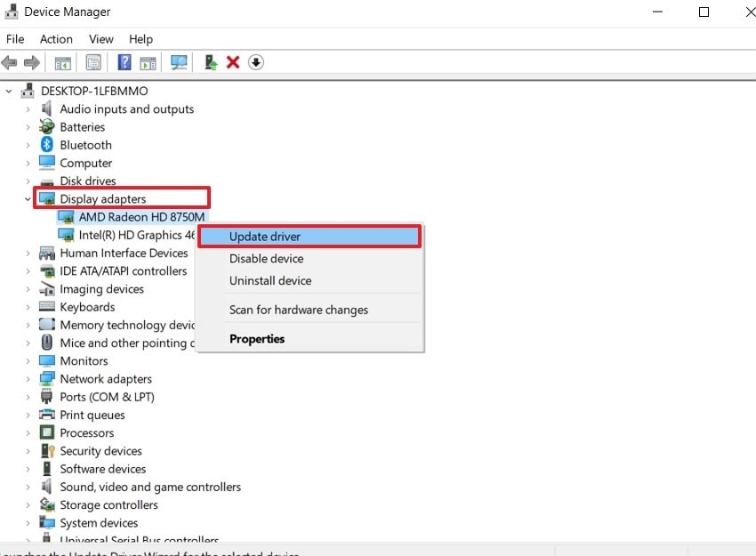Viewport: 756px width, 556px height.
Task: Click the Scan for hardware changes monitor icon
Action: [x=179, y=62]
